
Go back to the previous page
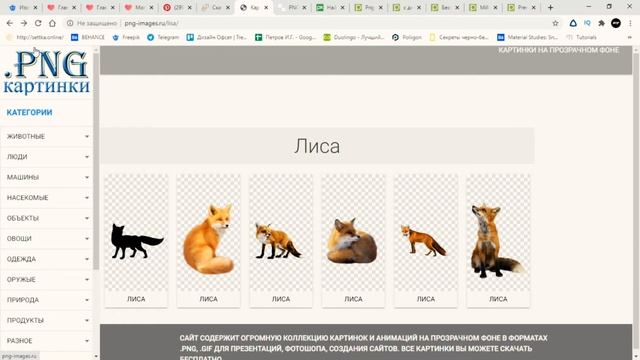[x=10, y=23]
